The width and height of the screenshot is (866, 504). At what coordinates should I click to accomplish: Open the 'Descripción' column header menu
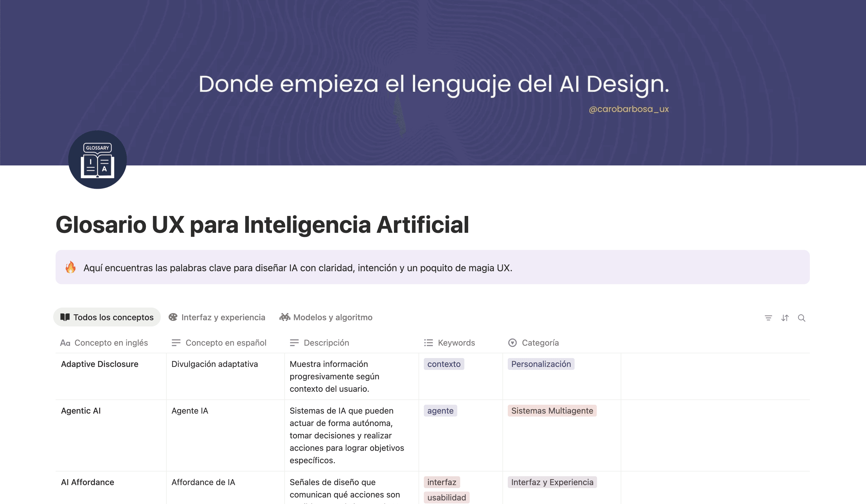(320, 342)
